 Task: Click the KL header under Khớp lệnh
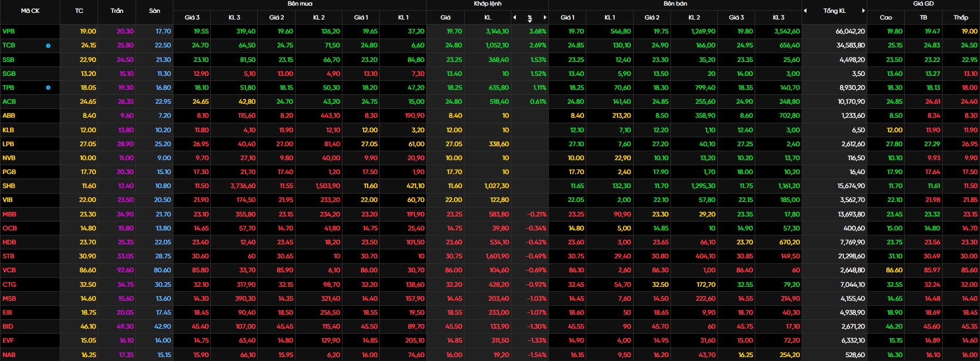click(x=487, y=17)
